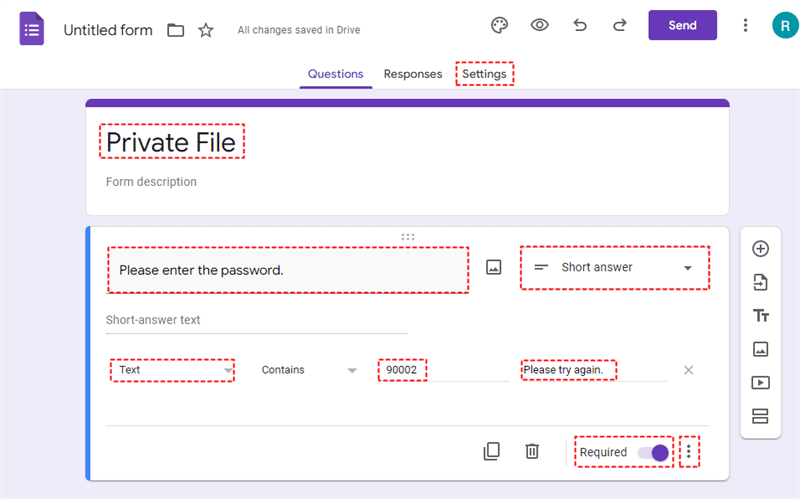This screenshot has height=499, width=800.
Task: Add video from sidebar
Action: [x=760, y=382]
